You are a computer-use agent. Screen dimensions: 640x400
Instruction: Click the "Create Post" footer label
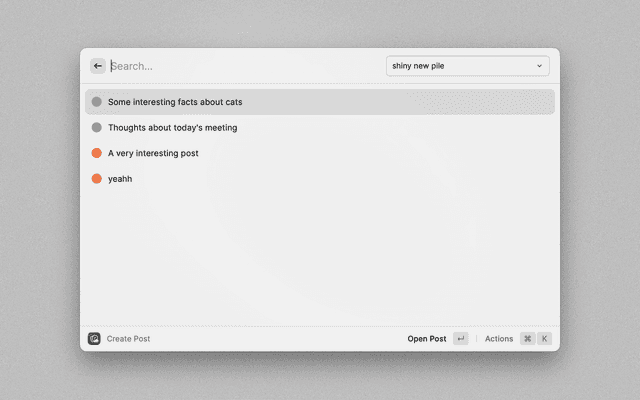click(x=128, y=339)
